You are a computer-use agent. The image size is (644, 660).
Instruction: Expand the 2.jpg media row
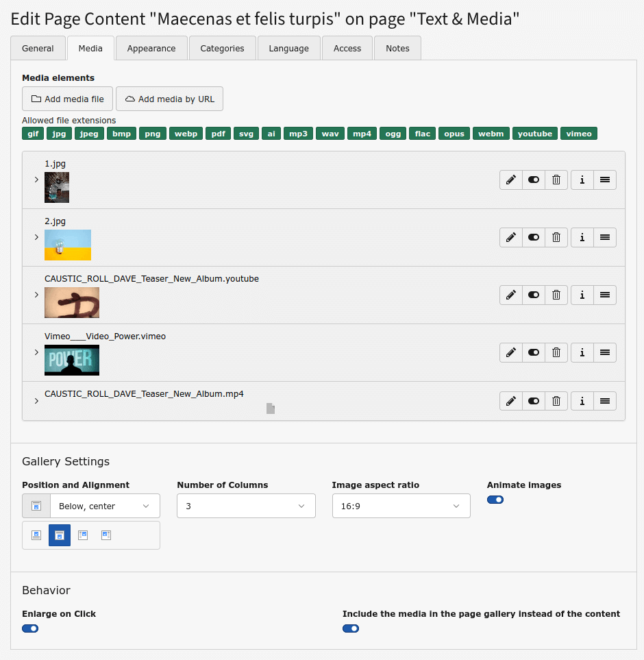click(x=36, y=237)
